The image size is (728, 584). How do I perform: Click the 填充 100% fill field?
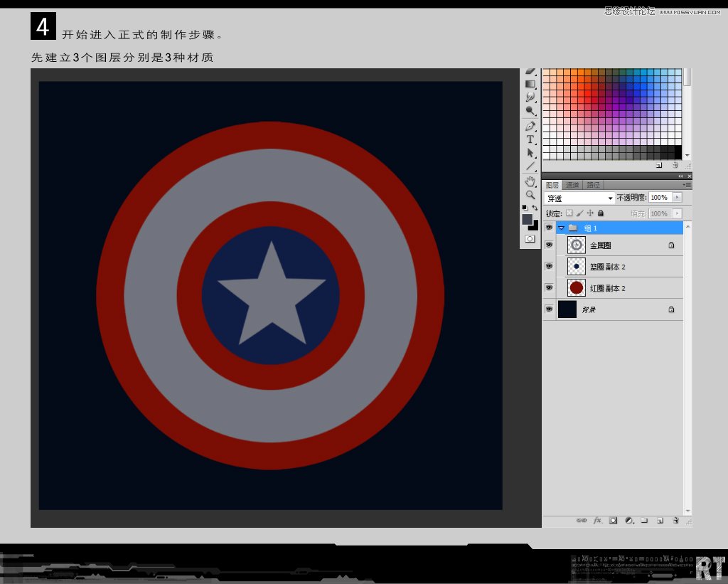click(660, 213)
